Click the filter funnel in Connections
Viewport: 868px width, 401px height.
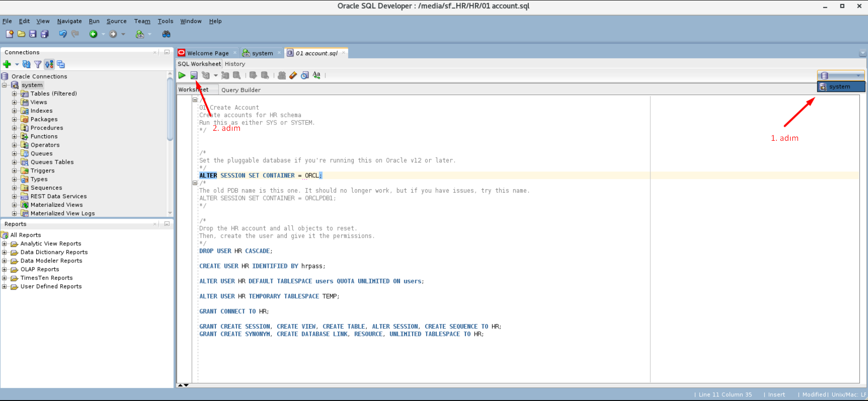[x=38, y=65]
